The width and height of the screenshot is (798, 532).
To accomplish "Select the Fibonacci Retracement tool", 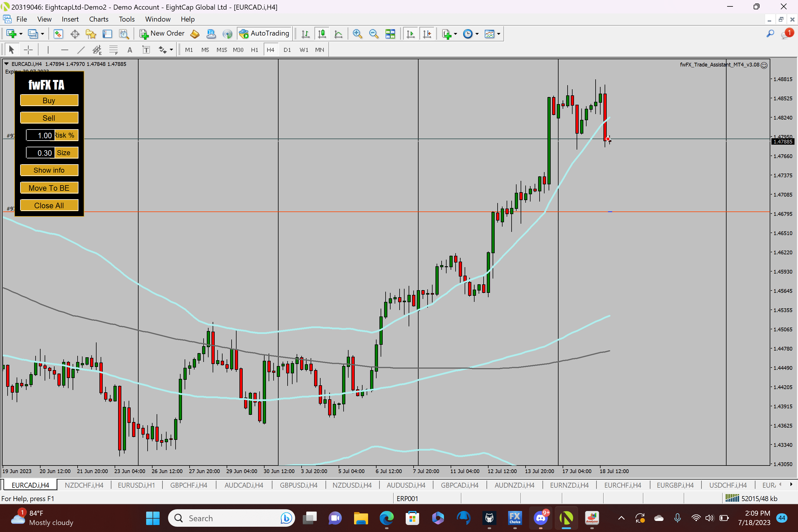I will click(113, 50).
